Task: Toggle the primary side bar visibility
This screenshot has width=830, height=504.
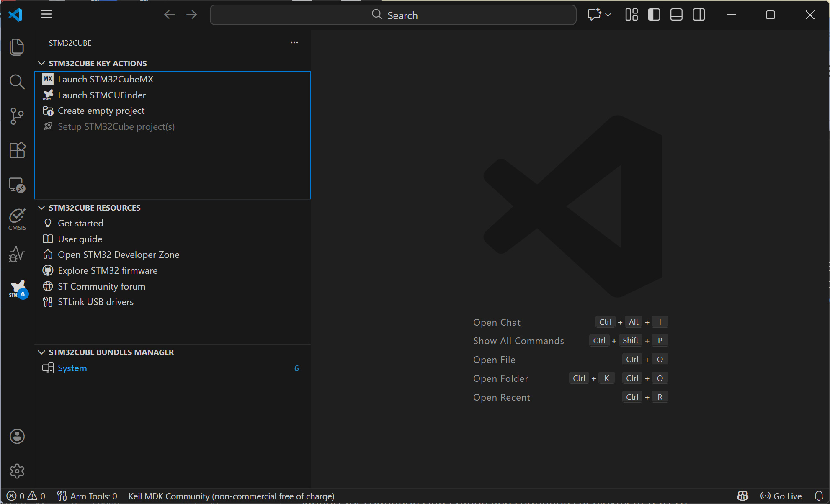Action: (x=654, y=15)
